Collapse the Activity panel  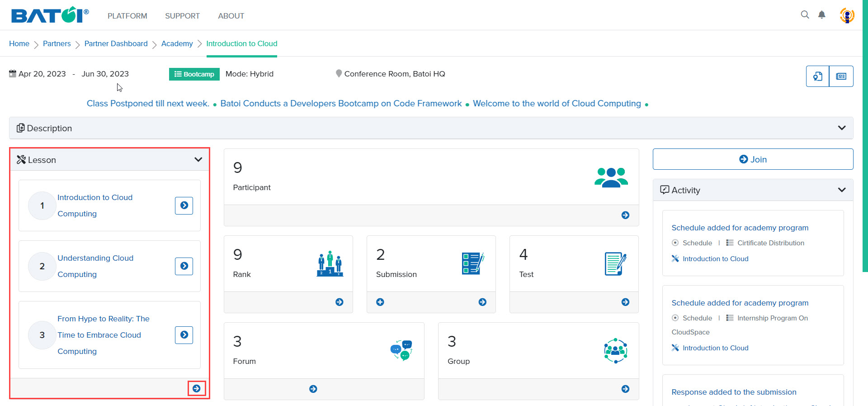point(842,190)
